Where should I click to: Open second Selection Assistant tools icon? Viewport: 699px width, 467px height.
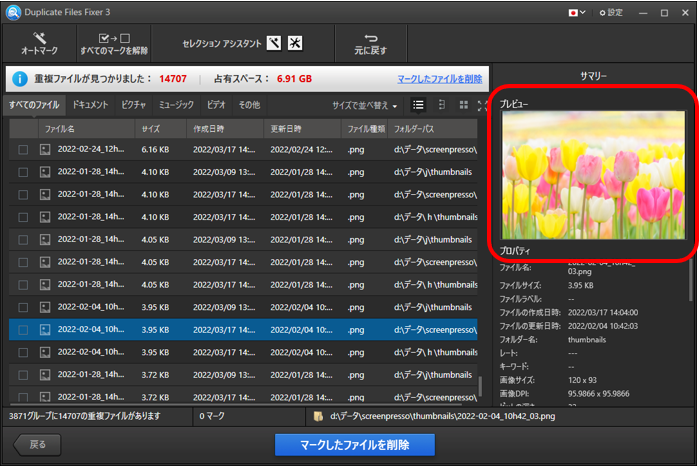295,43
